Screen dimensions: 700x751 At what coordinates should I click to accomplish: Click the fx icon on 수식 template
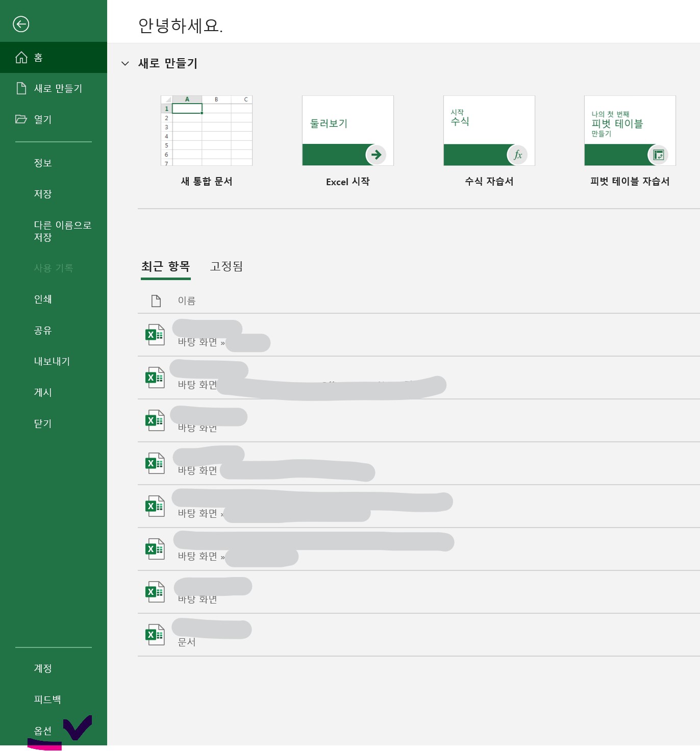click(517, 155)
